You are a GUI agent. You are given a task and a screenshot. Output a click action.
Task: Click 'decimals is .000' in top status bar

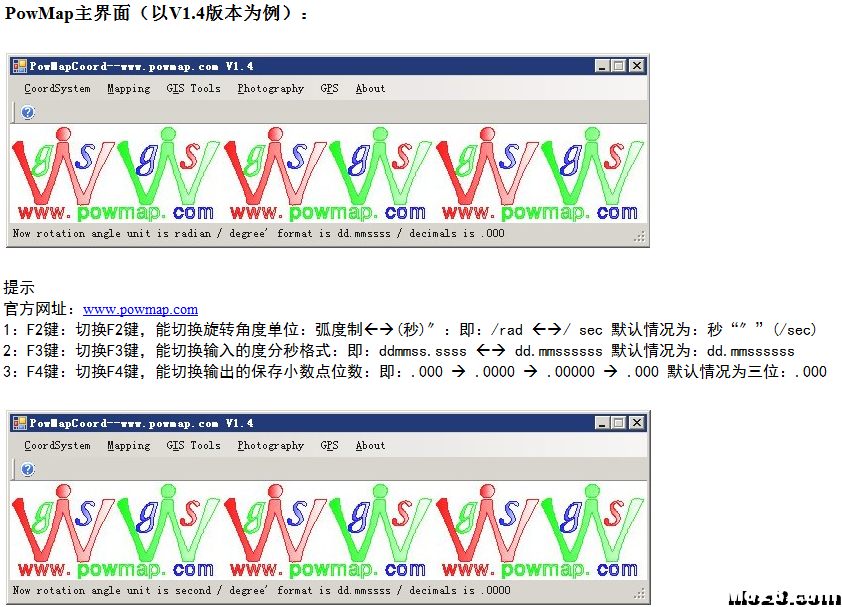pyautogui.click(x=456, y=234)
